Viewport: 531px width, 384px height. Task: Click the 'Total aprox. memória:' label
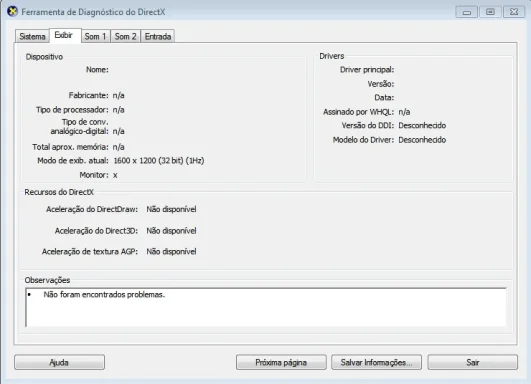coord(70,147)
